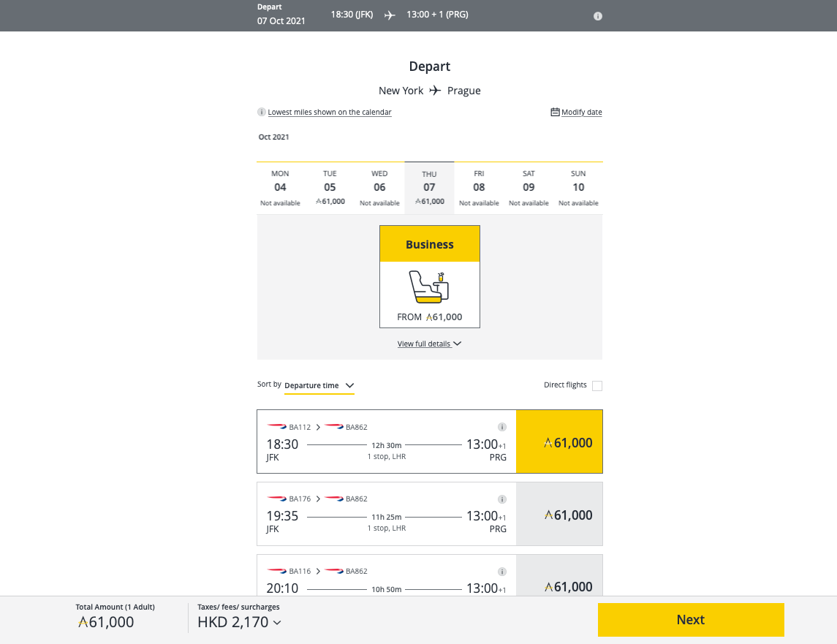Enable the Direct flights checkbox
This screenshot has height=644, width=837.
point(597,385)
